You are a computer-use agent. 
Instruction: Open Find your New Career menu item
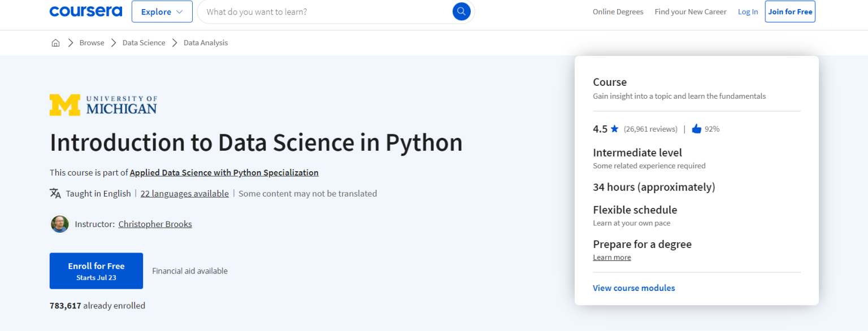[690, 12]
